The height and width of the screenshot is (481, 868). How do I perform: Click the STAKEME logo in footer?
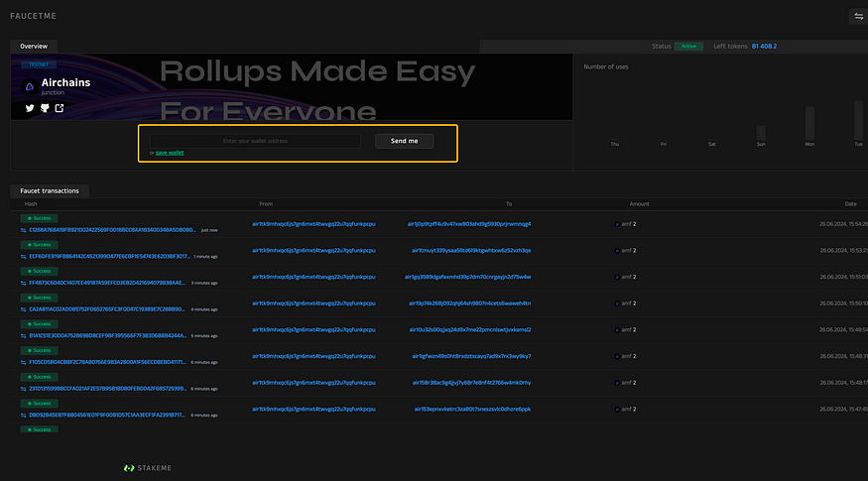pos(148,468)
